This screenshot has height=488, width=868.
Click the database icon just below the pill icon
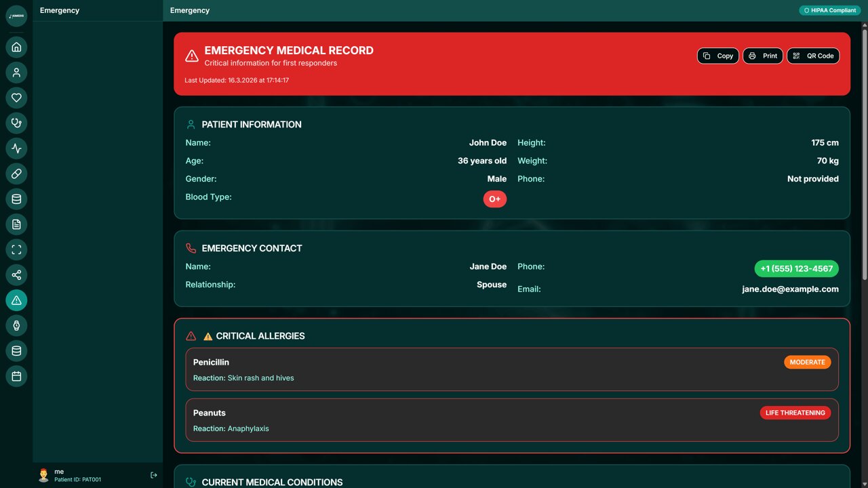click(16, 199)
